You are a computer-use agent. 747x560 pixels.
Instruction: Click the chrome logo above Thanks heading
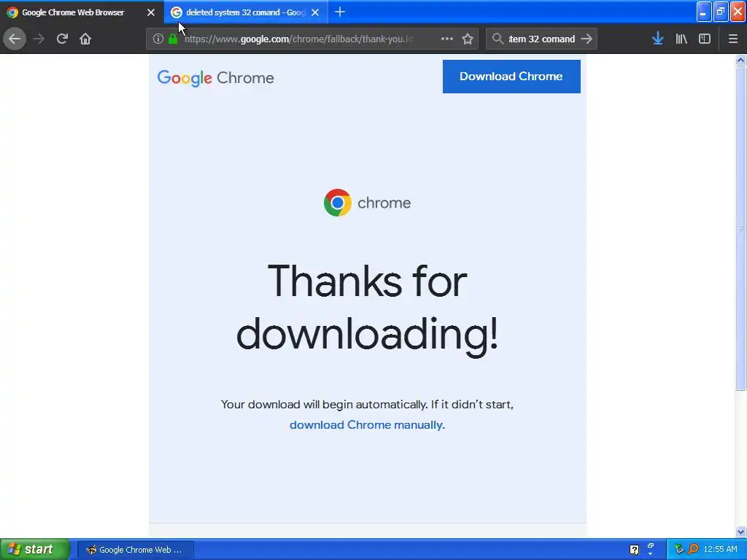[367, 203]
